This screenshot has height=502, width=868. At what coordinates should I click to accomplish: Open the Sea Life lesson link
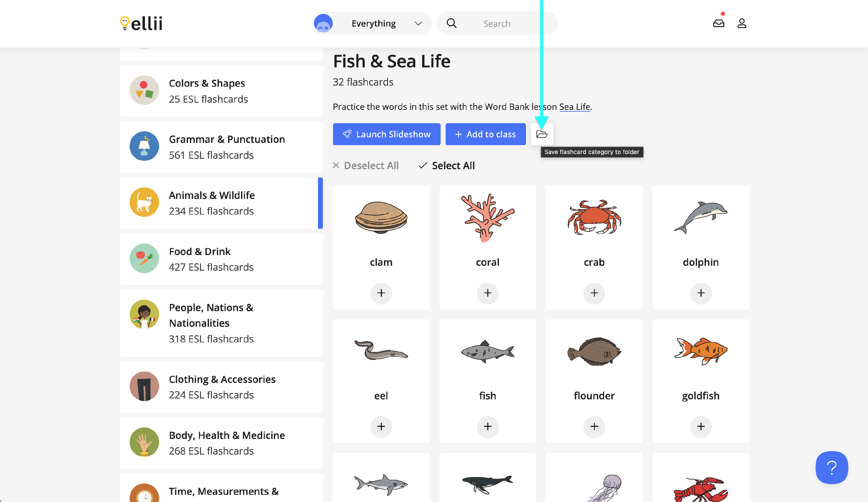(574, 107)
